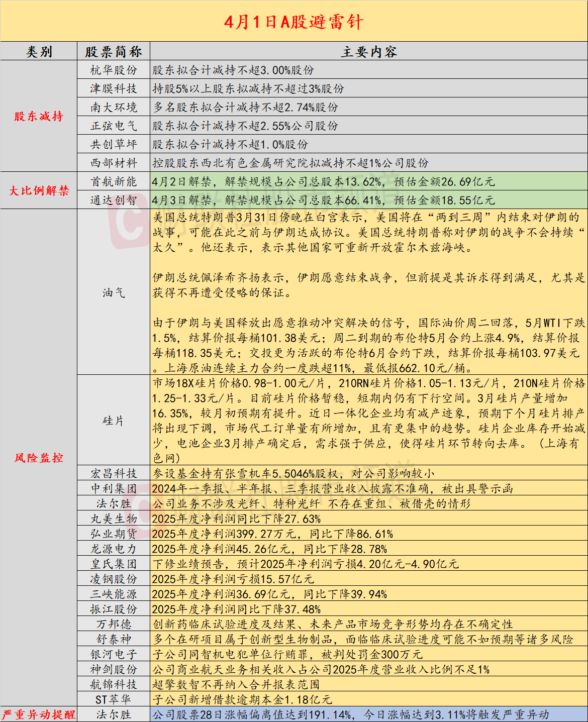The height and width of the screenshot is (722, 588).
Task: Click 股东拟合计减持不超1.0%股份 cell
Action: [369, 144]
